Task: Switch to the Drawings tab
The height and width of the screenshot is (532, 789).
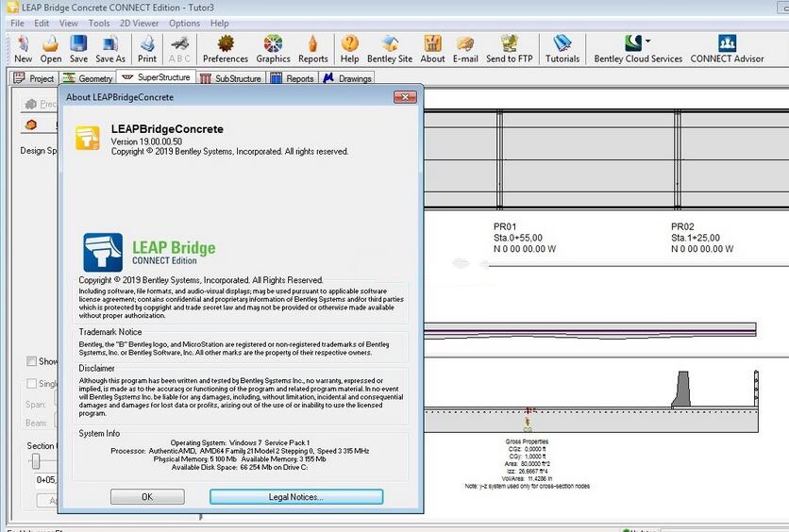Action: coord(347,78)
